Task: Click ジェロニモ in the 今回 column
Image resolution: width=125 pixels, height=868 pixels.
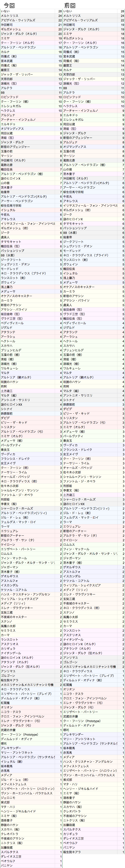Action: click(8, 798)
